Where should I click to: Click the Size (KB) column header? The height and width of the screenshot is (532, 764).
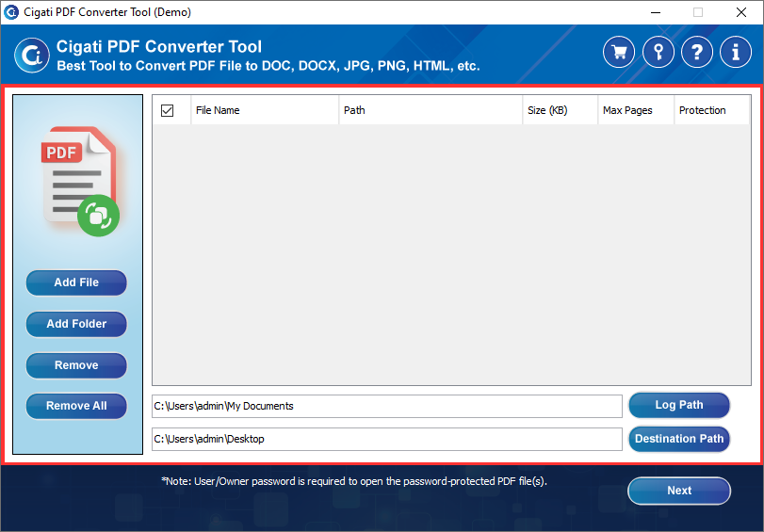[560, 110]
